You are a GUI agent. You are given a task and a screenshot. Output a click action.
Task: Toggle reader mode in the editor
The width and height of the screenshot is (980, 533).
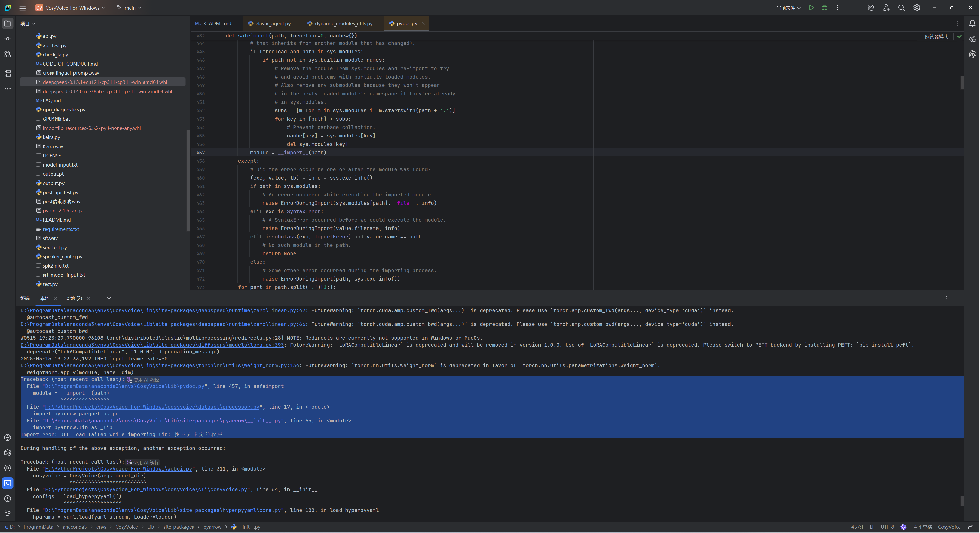coord(936,36)
